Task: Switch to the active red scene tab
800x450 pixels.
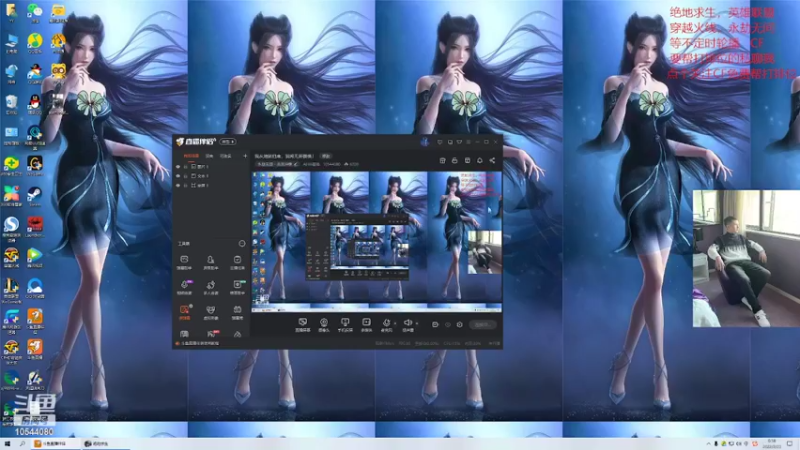Action: point(191,156)
